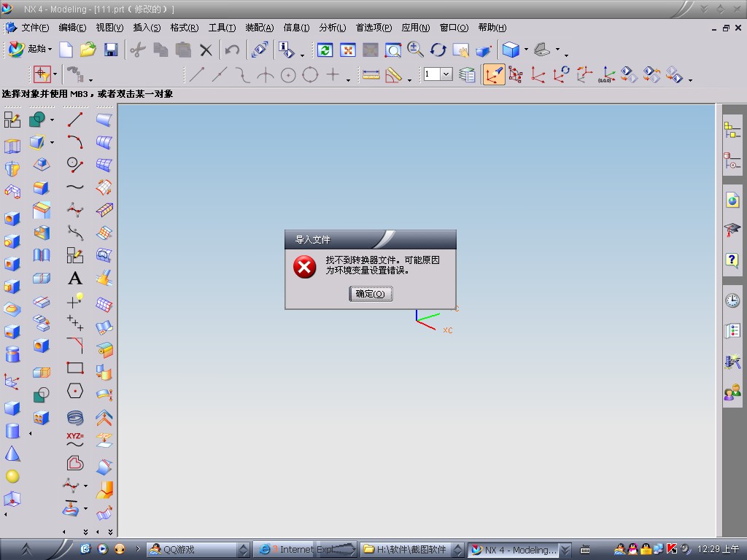The height and width of the screenshot is (560, 747).
Task: Open the 工具(T) menu
Action: (222, 28)
